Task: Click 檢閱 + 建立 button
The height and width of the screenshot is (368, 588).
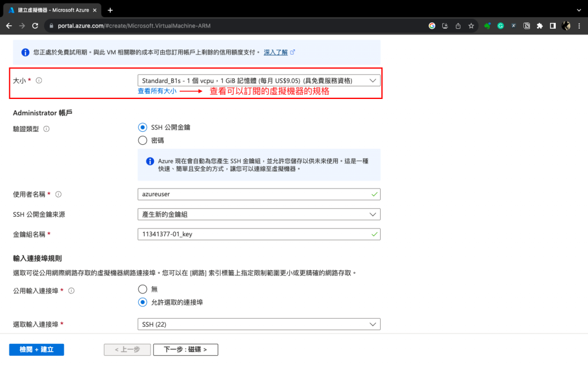Action: (x=36, y=350)
